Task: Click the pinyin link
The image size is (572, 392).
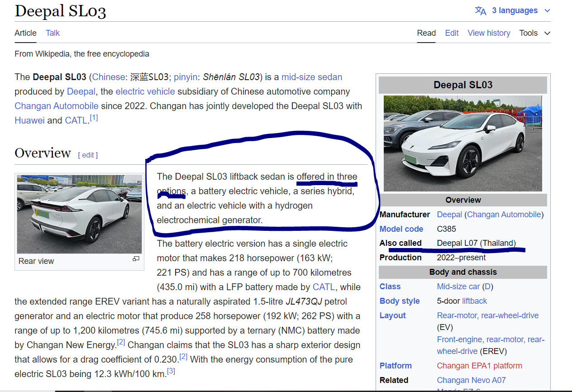Action: point(186,77)
